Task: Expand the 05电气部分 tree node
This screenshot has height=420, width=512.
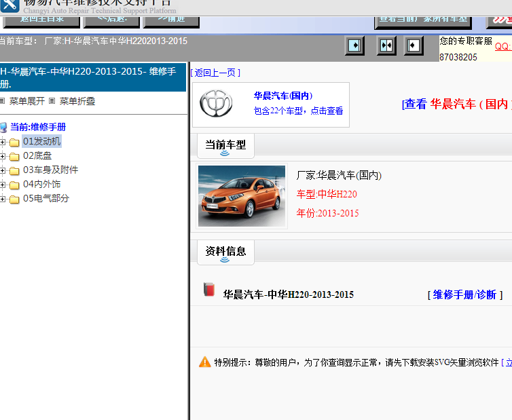Action: tap(3, 199)
